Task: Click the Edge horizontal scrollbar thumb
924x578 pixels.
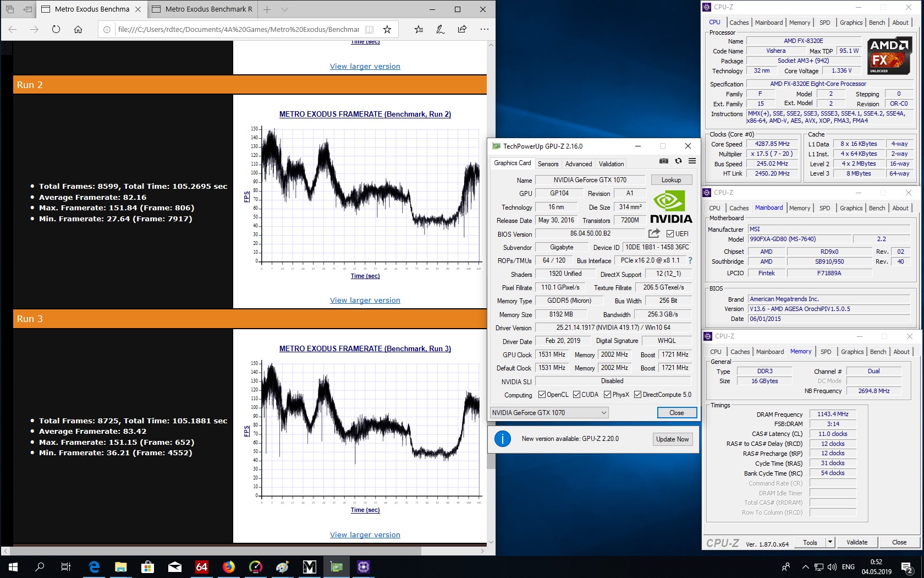Action: click(216, 551)
